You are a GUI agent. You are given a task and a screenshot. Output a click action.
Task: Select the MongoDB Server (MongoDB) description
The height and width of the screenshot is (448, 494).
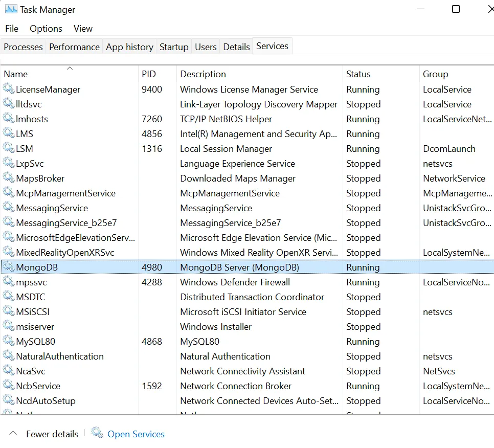pos(239,267)
